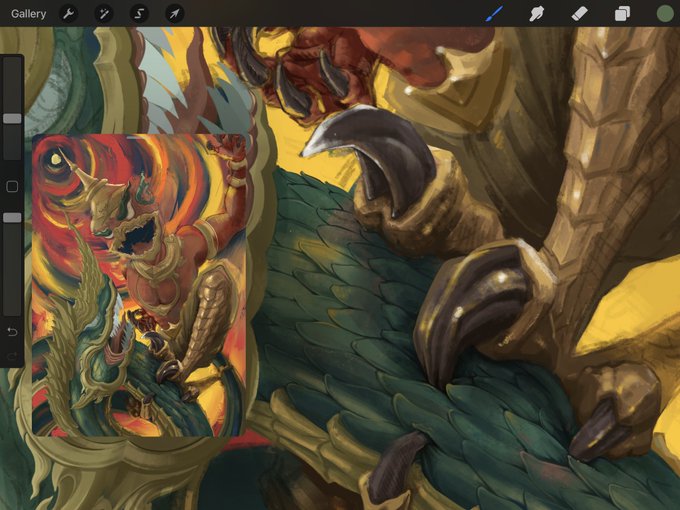Select the Eraser tool
The image size is (680, 510).
tap(580, 14)
